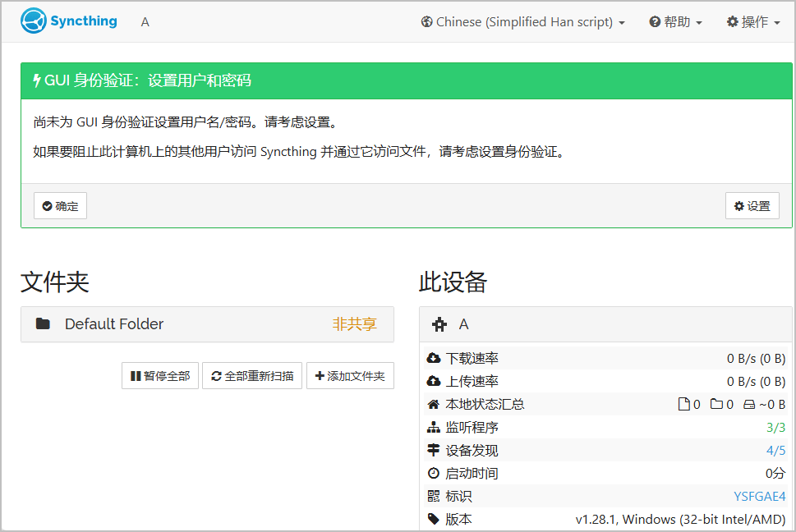The width and height of the screenshot is (796, 532).
Task: Click the 文件夹 section heading
Action: click(55, 282)
